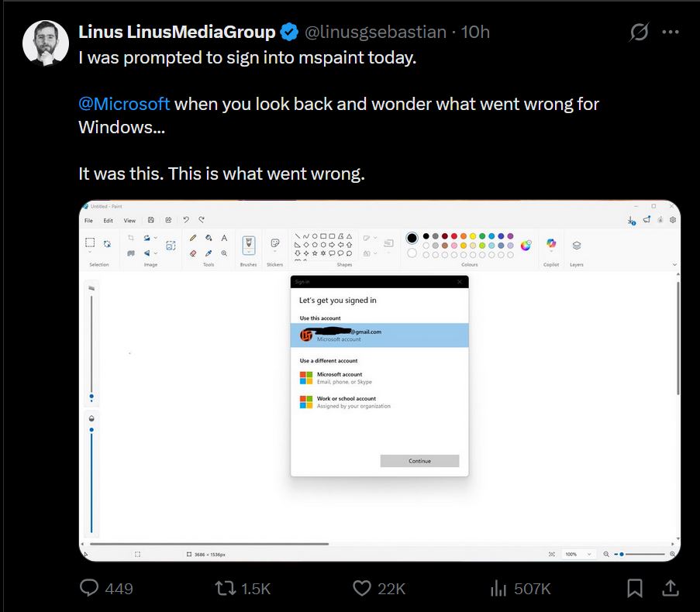Open the Brushes tool
Screen dimensions: 700x612
(x=248, y=243)
